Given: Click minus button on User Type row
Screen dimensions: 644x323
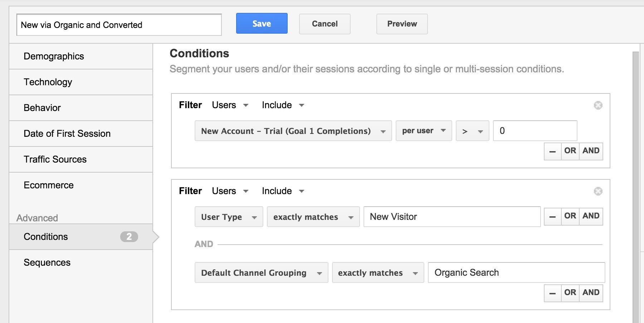Looking at the screenshot, I should 552,216.
